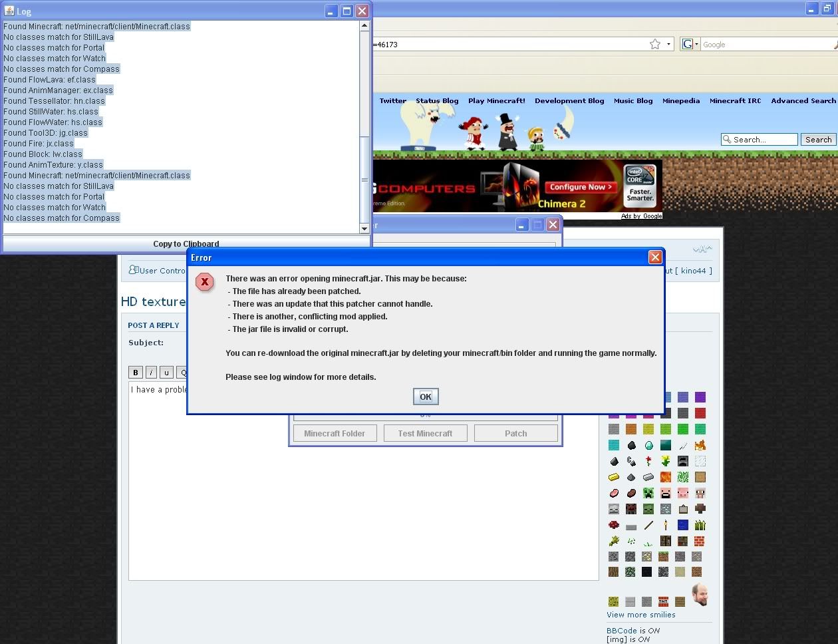This screenshot has width=838, height=644.
Task: Insert the red rose smiley
Action: click(648, 461)
